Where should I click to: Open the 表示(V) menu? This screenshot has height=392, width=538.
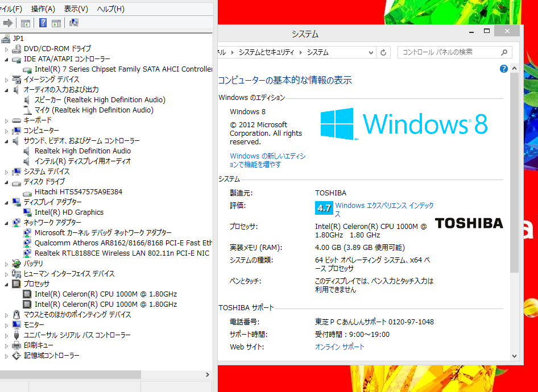point(76,9)
